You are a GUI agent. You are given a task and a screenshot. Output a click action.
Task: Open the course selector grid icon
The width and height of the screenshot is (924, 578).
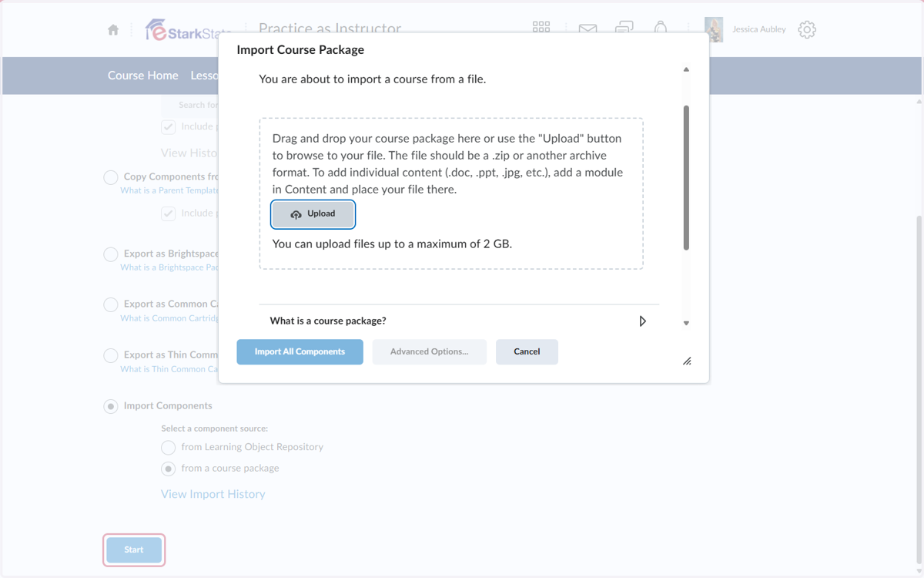(x=541, y=27)
